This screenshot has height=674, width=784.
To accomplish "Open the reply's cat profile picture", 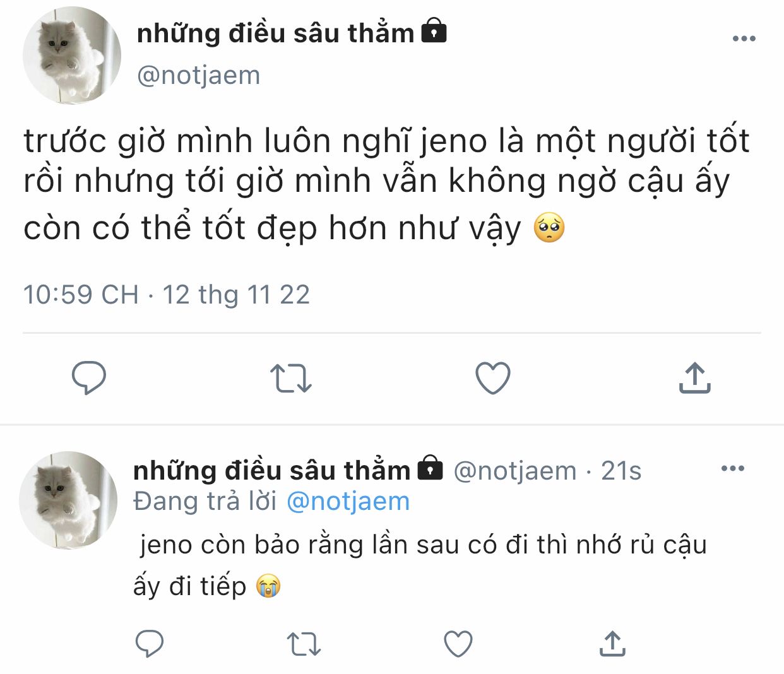I will (x=68, y=500).
